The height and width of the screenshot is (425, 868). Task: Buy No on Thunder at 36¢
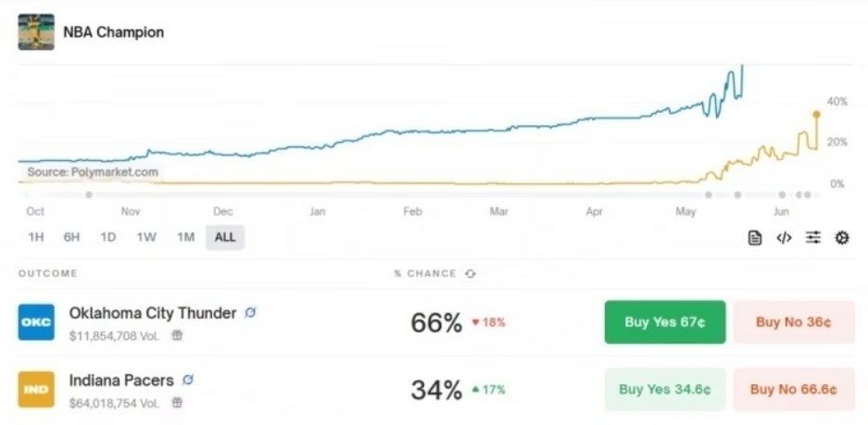tap(794, 322)
